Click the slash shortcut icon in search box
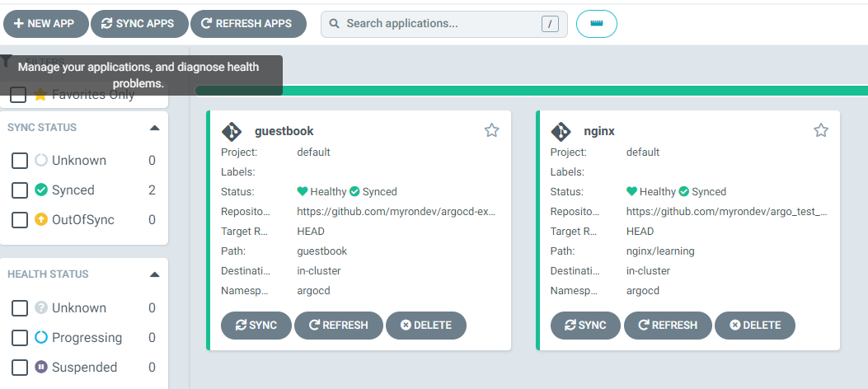The width and height of the screenshot is (868, 389). tap(550, 24)
